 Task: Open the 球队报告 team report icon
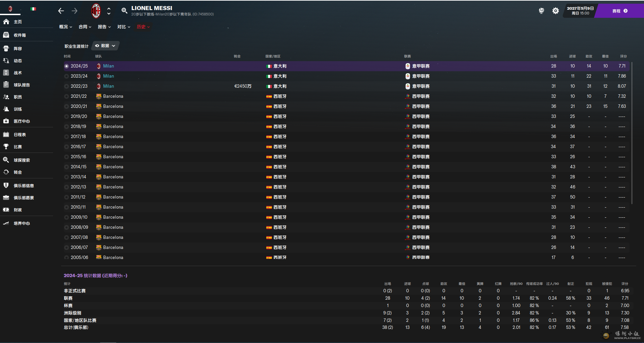coord(6,85)
